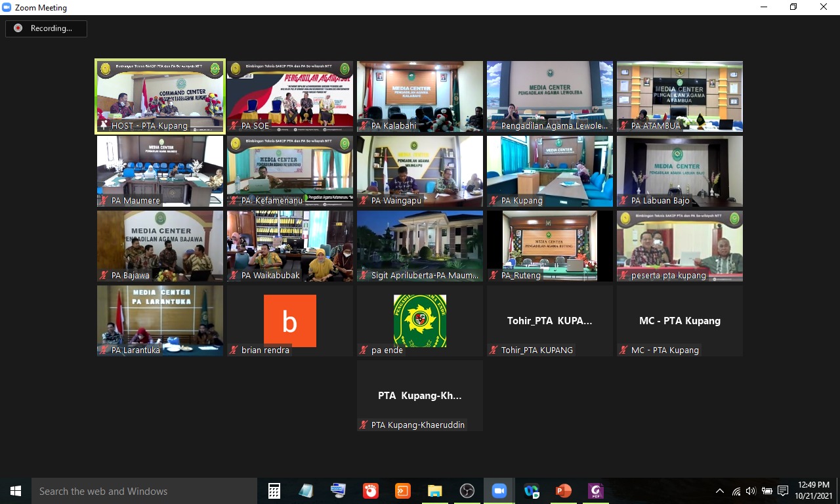Select the PA SOE participant video
The width and height of the screenshot is (840, 504).
[290, 96]
